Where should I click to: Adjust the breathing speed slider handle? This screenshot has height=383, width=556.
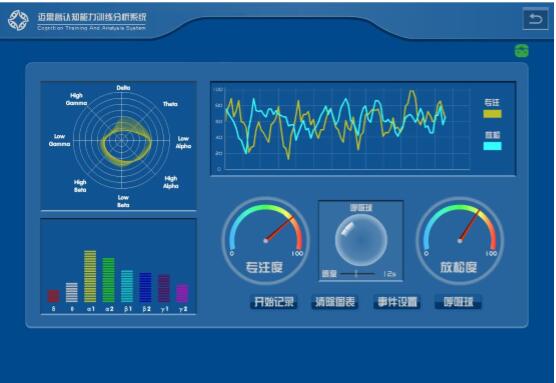pyautogui.click(x=356, y=274)
